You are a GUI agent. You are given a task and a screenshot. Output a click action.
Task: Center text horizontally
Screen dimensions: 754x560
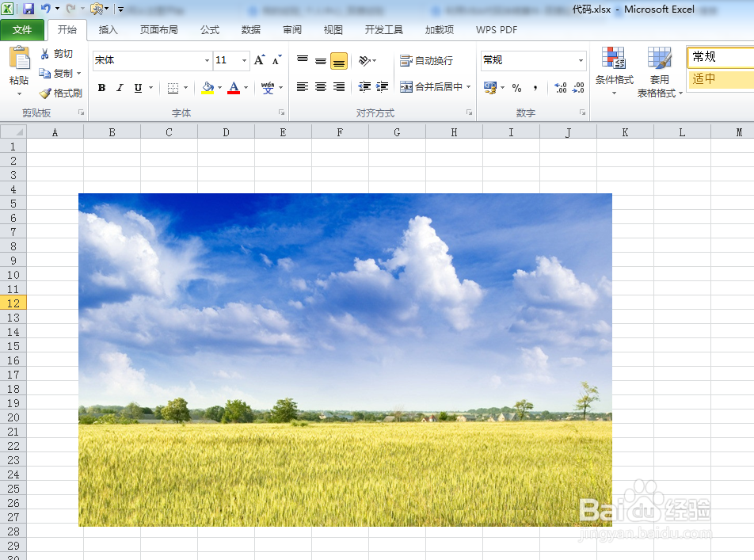click(321, 87)
